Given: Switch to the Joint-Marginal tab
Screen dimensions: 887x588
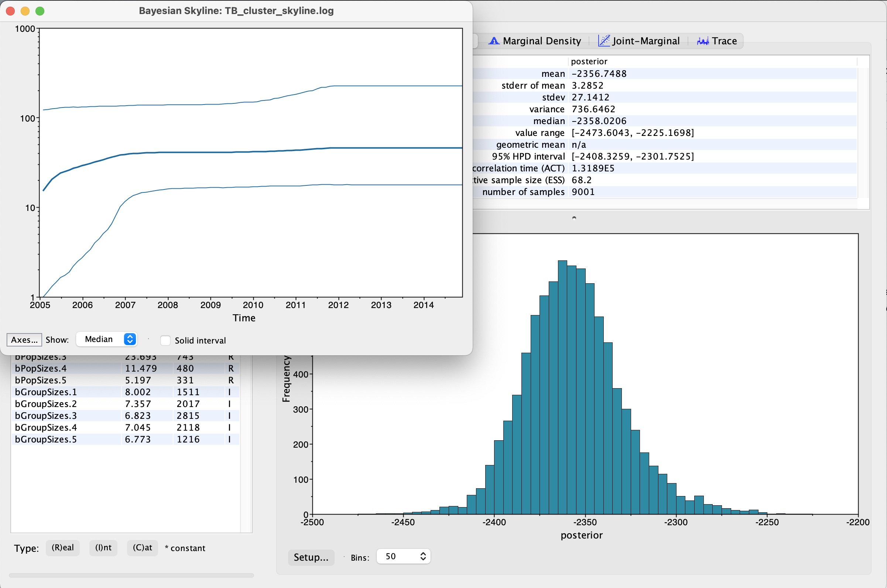Looking at the screenshot, I should 638,41.
